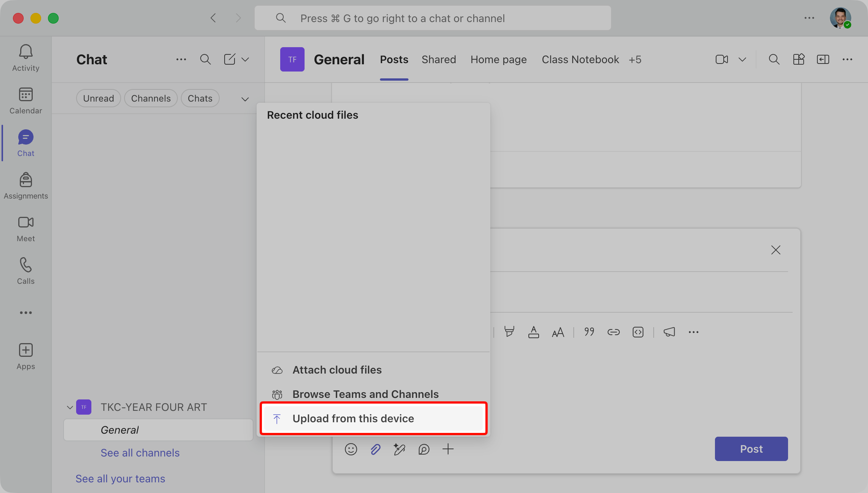Insert a quote with quotation icon
This screenshot has width=868, height=493.
[x=589, y=332]
